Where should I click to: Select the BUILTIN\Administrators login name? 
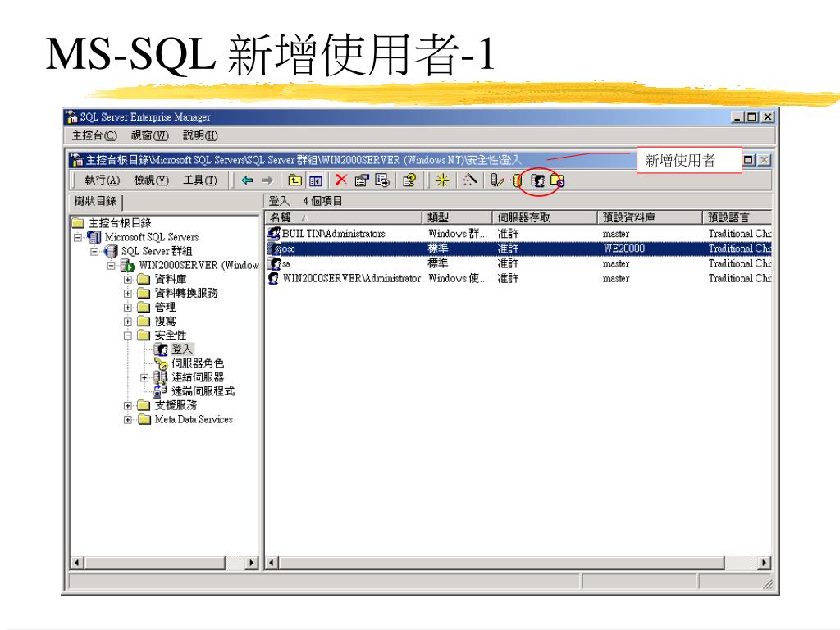[x=334, y=234]
